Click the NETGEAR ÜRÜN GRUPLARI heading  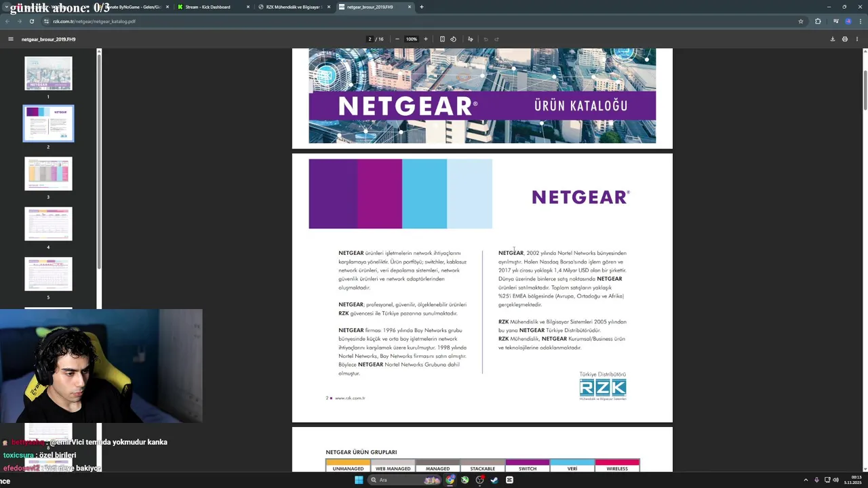[361, 452]
